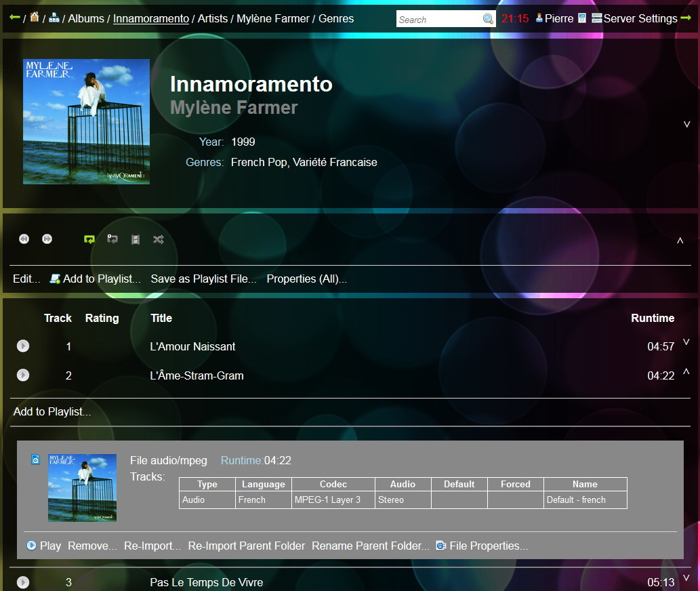This screenshot has height=591, width=700.
Task: Toggle the green repeat all button
Action: (x=89, y=239)
